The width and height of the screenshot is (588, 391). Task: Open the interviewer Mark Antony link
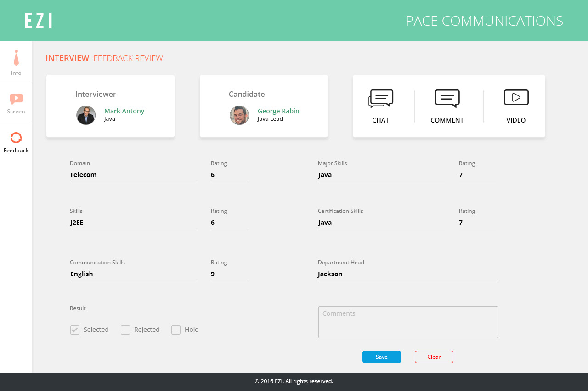pos(124,111)
